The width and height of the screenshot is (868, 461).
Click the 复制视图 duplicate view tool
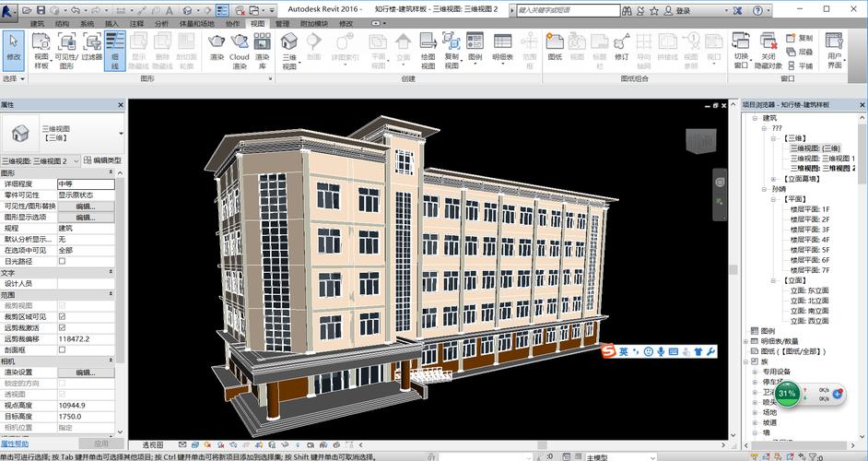click(452, 51)
